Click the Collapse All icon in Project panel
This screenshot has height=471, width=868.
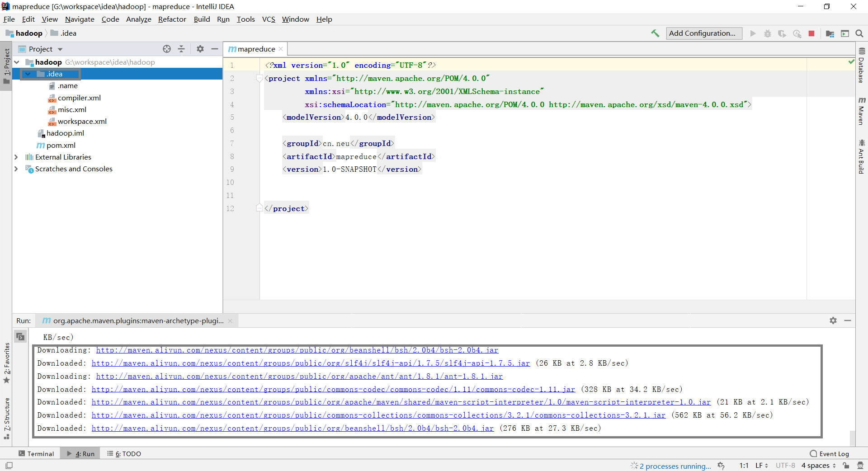point(181,49)
